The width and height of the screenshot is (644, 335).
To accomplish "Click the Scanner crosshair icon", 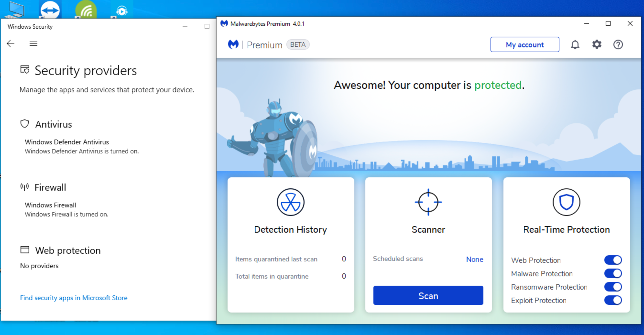I will click(428, 202).
